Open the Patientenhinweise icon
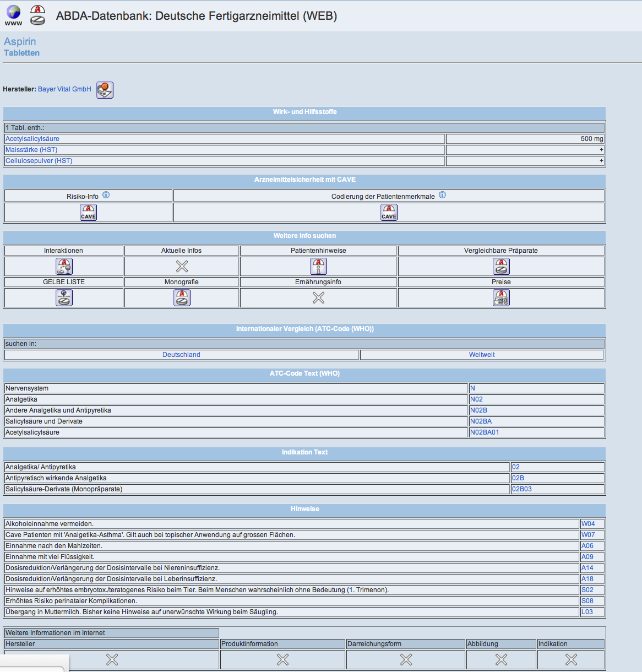 click(318, 267)
